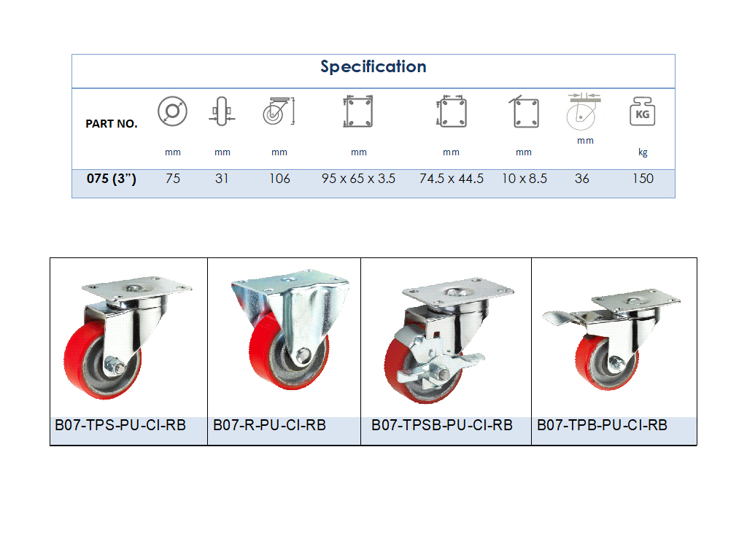Select the 95 x 65 x 3.5 cell
This screenshot has width=747, height=560.
click(358, 179)
